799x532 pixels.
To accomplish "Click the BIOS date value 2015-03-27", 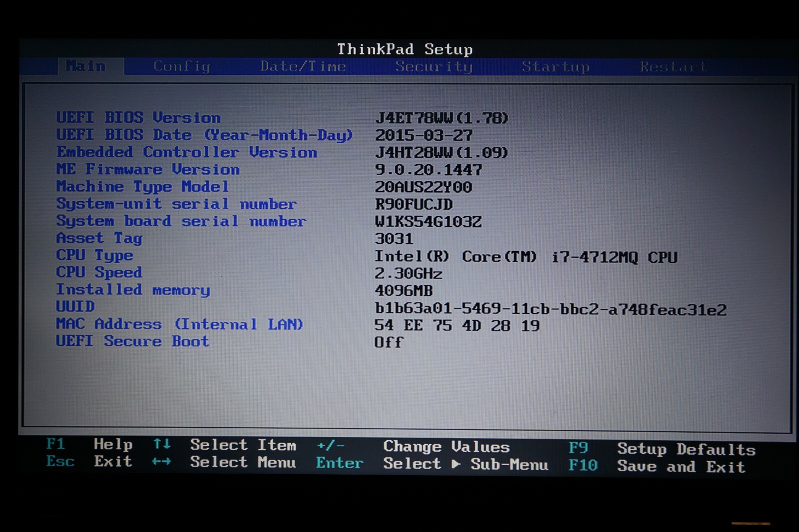I will (x=423, y=135).
